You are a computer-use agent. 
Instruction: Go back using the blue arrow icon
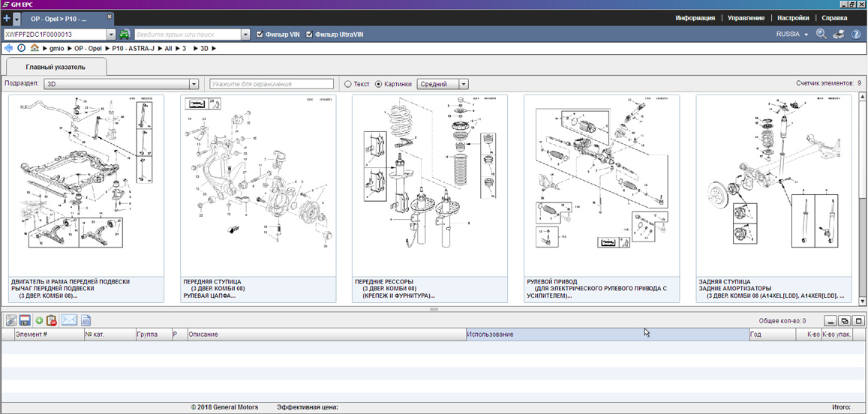8,48
